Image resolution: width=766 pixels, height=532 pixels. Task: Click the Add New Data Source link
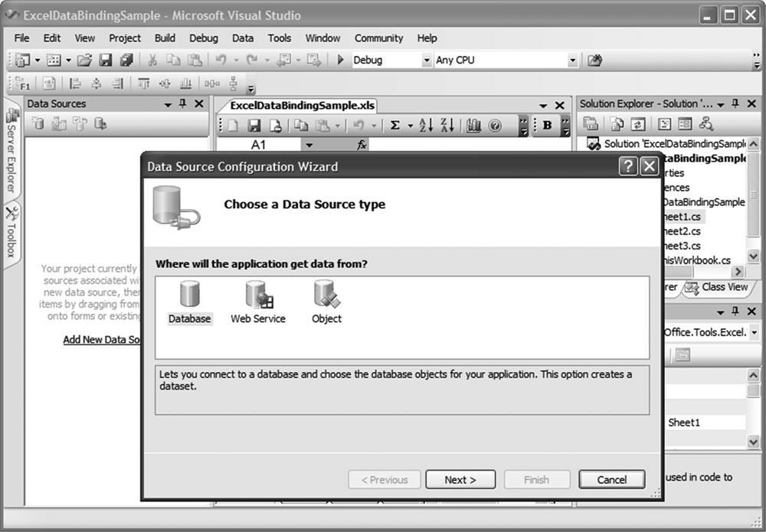(102, 340)
